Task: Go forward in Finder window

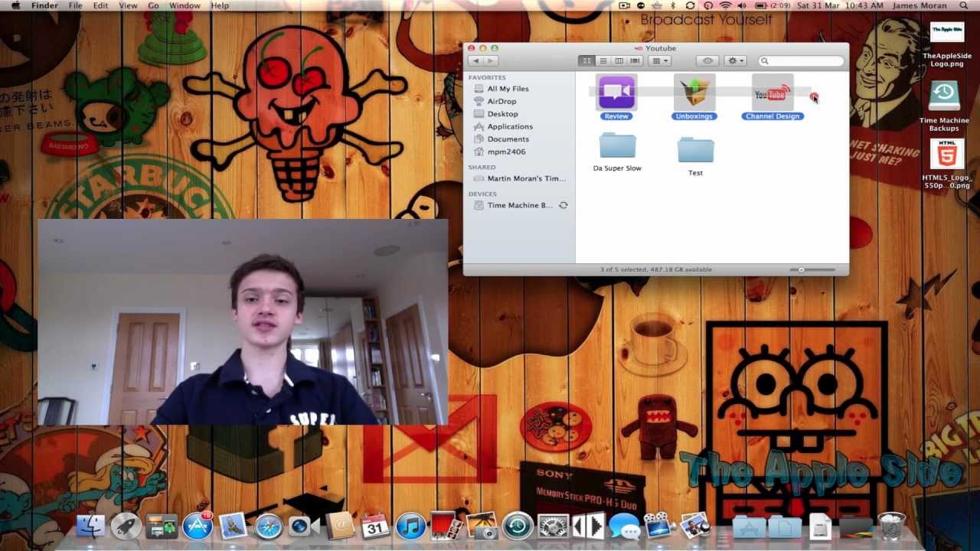Action: 491,60
